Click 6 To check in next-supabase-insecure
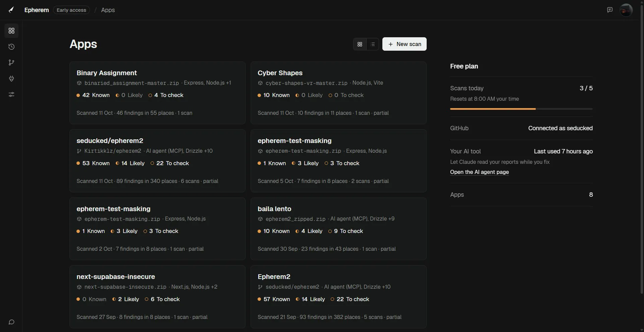The height and width of the screenshot is (332, 644). [162, 299]
